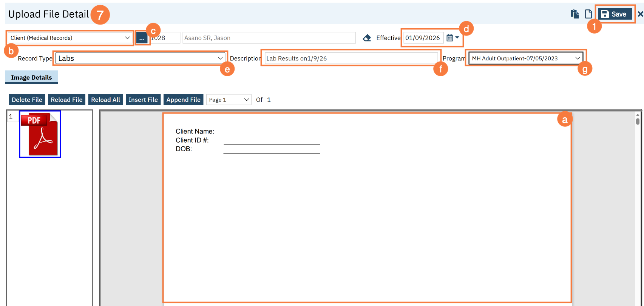Save the uploaded file record

[x=615, y=14]
